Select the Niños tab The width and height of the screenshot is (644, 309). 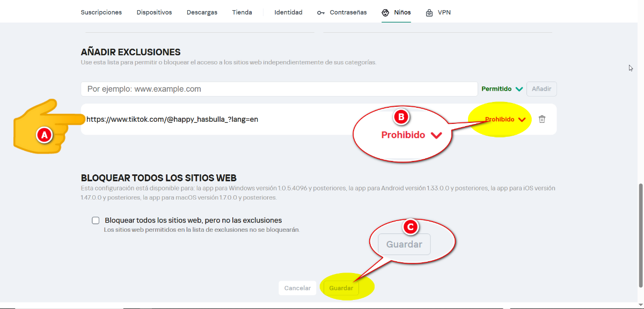tap(396, 12)
